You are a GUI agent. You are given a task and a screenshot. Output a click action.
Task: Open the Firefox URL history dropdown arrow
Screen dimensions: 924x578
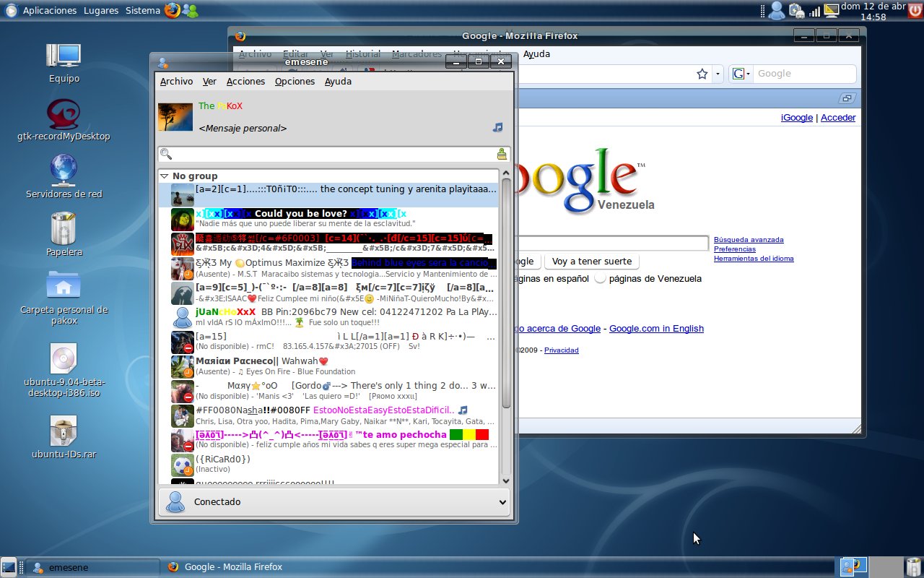coord(717,74)
